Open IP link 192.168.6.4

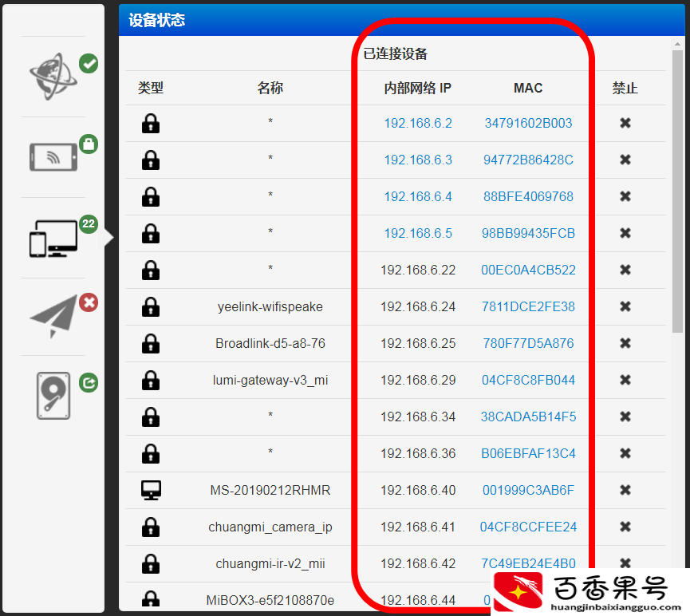pyautogui.click(x=418, y=196)
